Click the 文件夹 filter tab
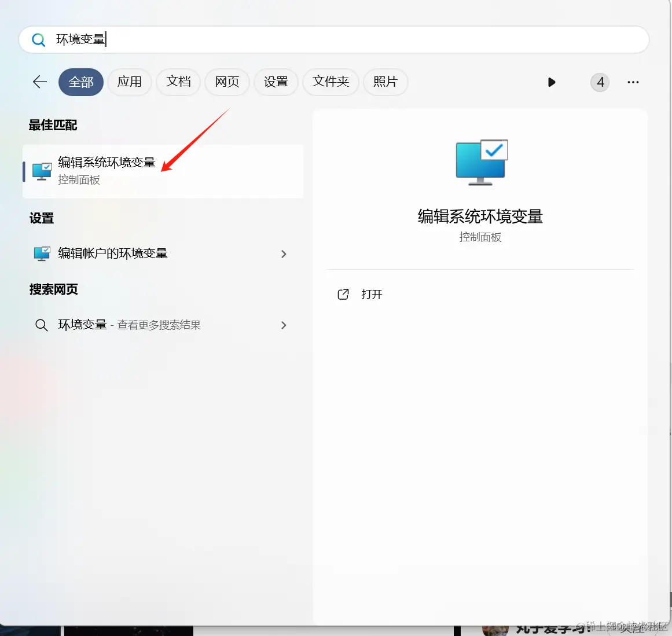The image size is (672, 636). [x=331, y=82]
